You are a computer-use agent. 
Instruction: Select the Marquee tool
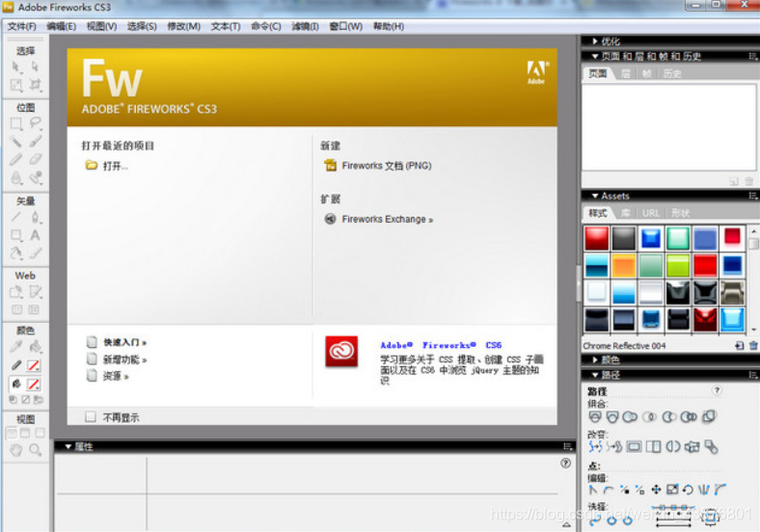click(16, 123)
